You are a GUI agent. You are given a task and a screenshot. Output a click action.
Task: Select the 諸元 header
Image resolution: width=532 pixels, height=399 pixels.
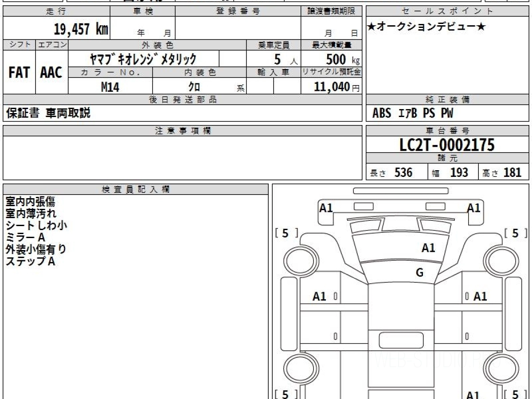pos(448,159)
